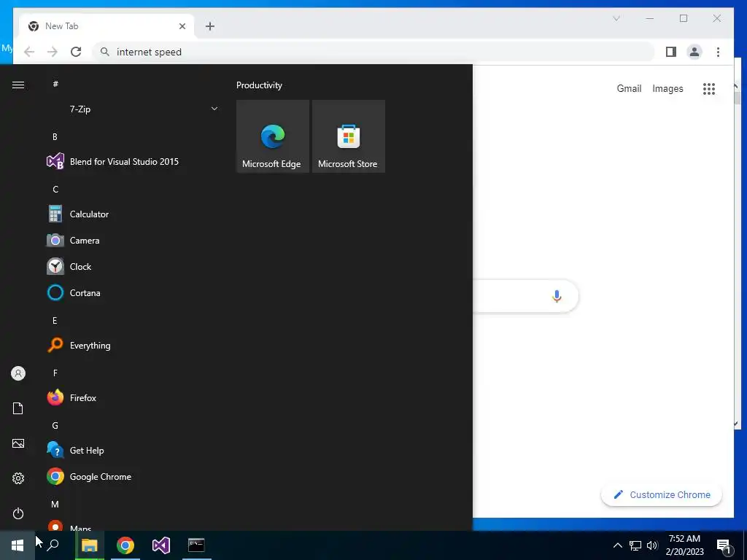
Task: Click the # section header
Action: pyautogui.click(x=55, y=84)
